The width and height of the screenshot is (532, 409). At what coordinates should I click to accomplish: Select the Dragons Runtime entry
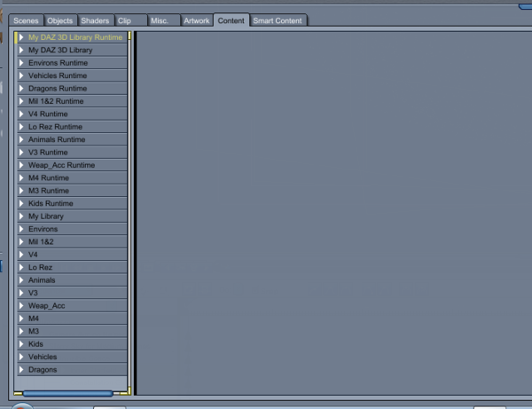(73, 88)
